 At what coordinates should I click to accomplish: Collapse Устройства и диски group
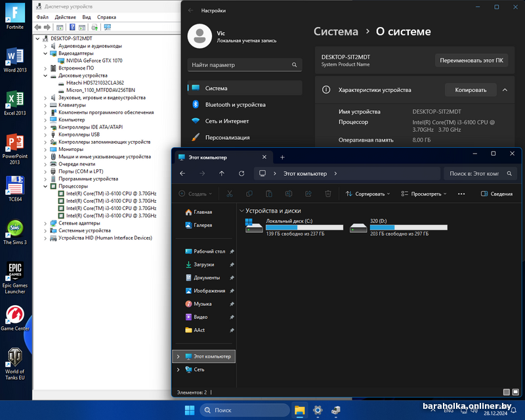(x=241, y=211)
